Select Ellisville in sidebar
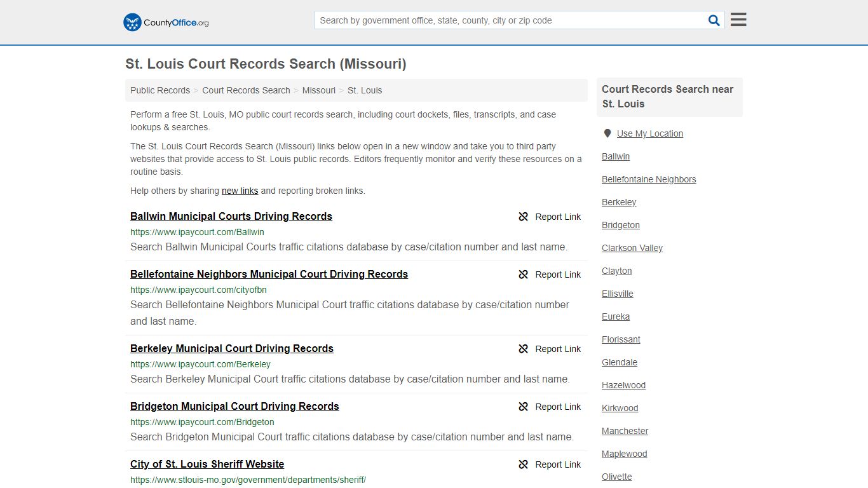 pyautogui.click(x=618, y=294)
